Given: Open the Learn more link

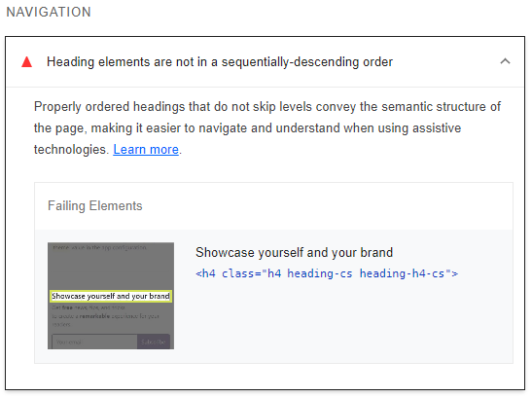Looking at the screenshot, I should pyautogui.click(x=146, y=149).
